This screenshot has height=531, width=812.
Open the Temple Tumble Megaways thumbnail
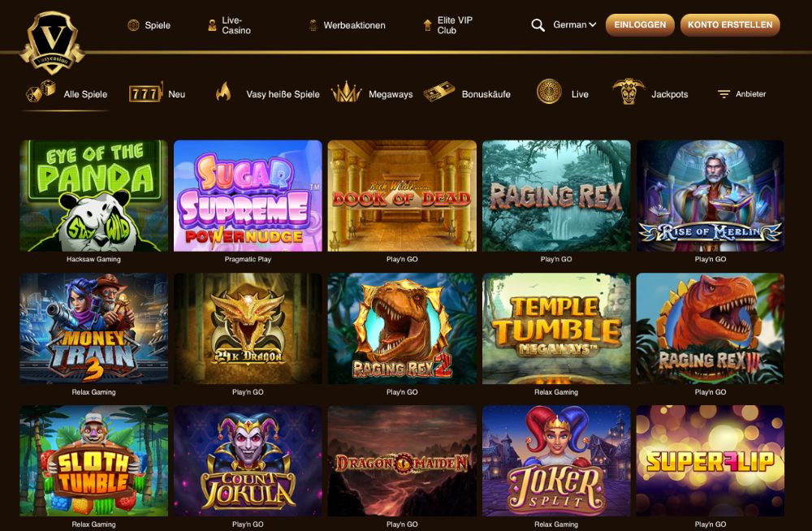(x=556, y=329)
